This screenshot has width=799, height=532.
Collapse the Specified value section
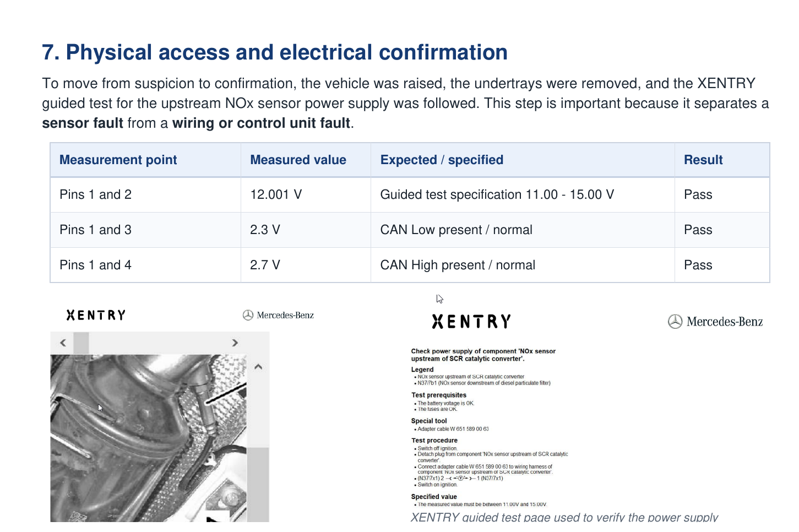433,496
